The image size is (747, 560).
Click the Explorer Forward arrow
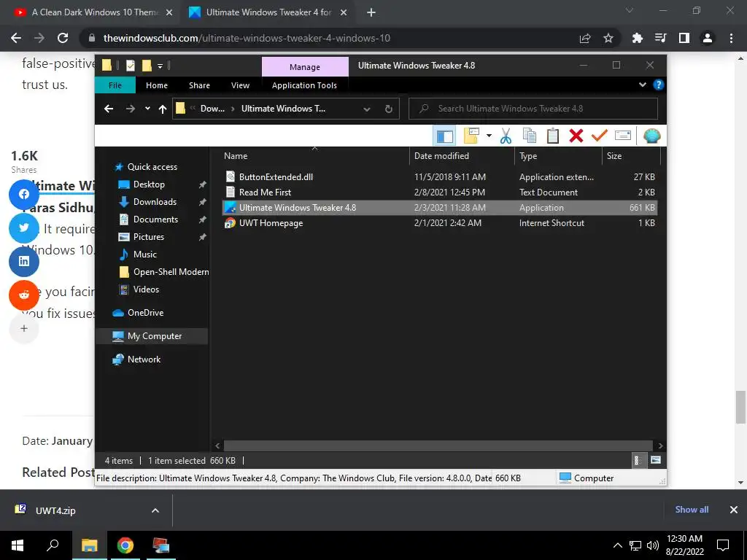pyautogui.click(x=130, y=109)
